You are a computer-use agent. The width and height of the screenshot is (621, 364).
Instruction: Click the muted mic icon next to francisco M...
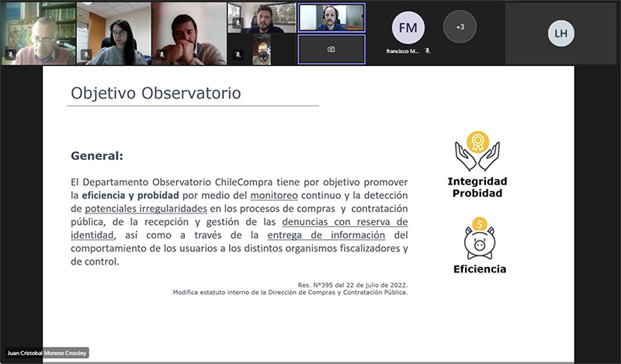(428, 51)
